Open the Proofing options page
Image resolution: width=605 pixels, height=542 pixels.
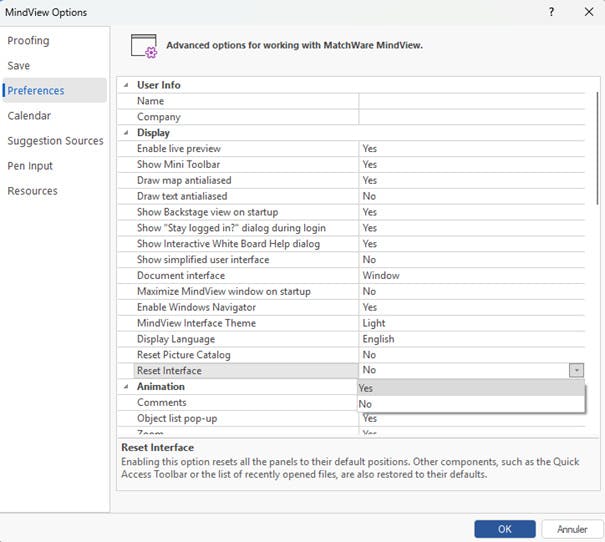pyautogui.click(x=28, y=41)
